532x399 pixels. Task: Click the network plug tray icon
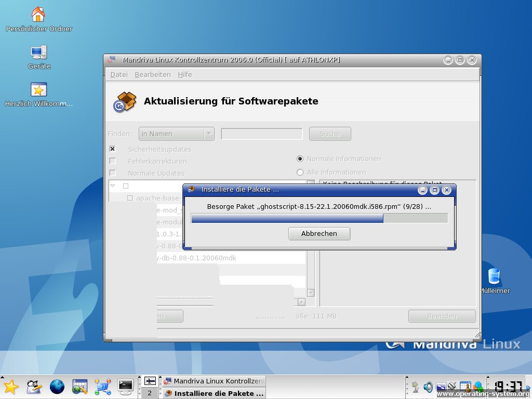coord(453,387)
